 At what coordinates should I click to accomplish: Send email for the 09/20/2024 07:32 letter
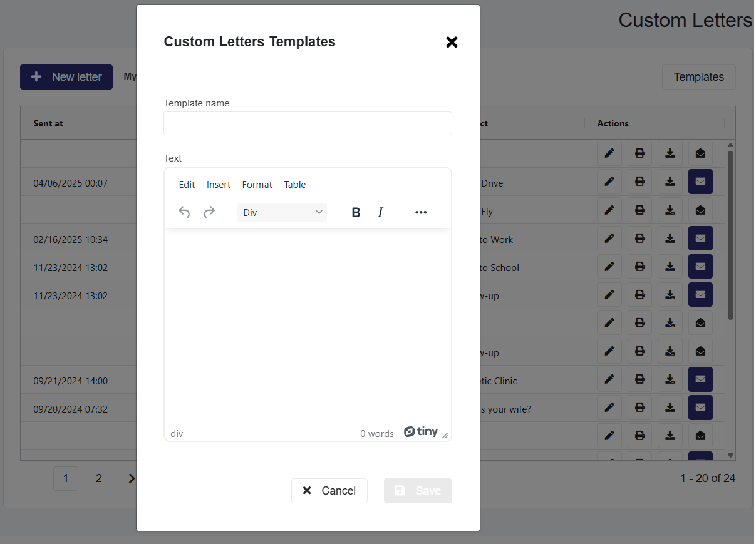(700, 408)
